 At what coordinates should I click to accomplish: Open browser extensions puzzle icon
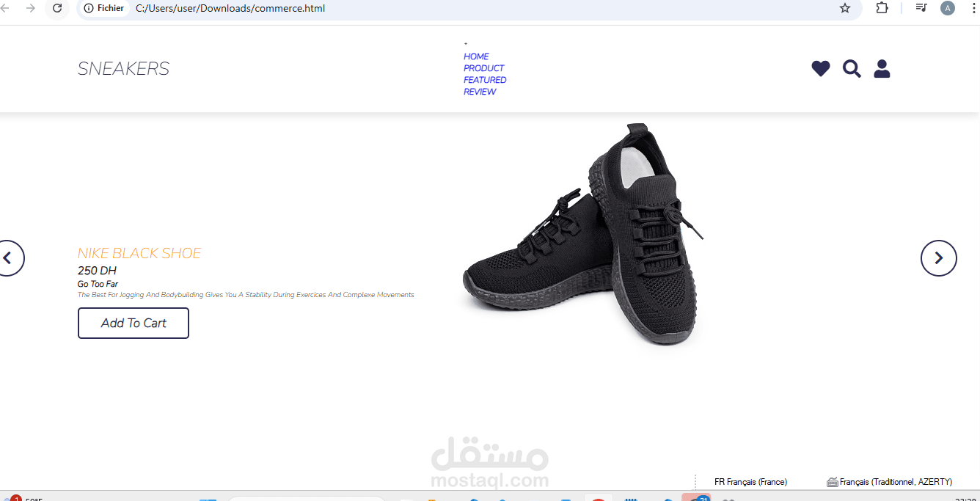(x=882, y=8)
